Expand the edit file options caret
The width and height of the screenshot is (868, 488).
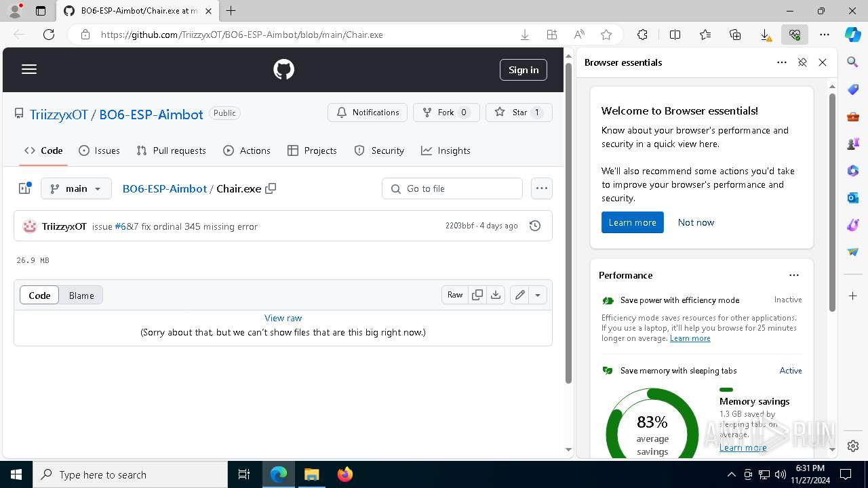(x=538, y=295)
